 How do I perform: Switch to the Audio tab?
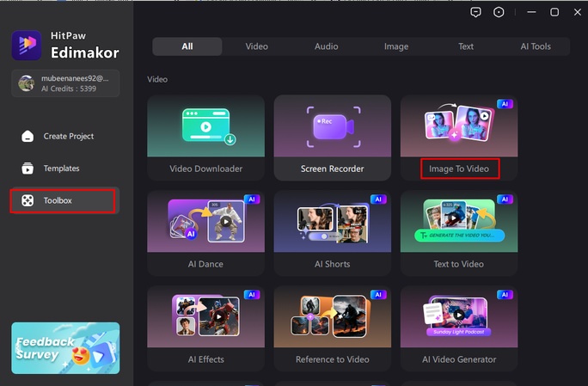coord(327,46)
